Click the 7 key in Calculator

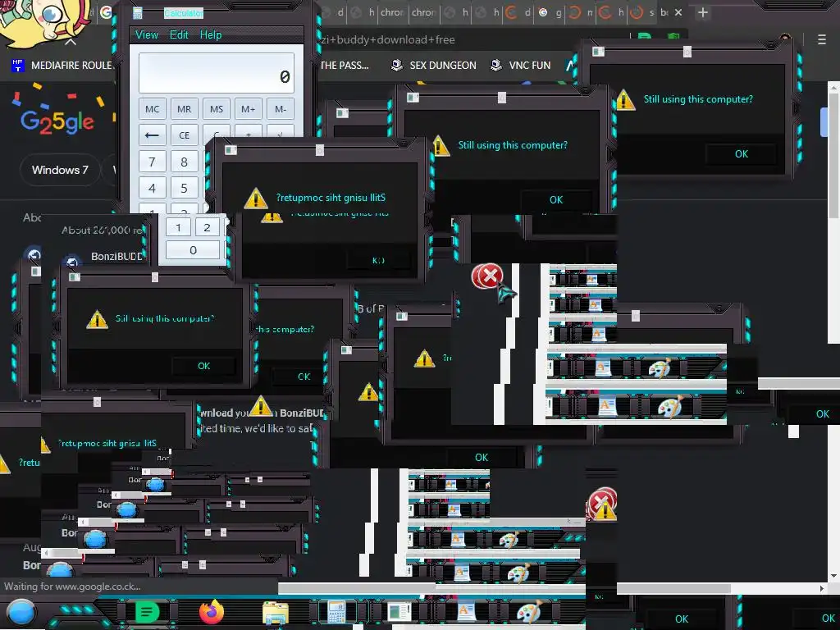[152, 162]
